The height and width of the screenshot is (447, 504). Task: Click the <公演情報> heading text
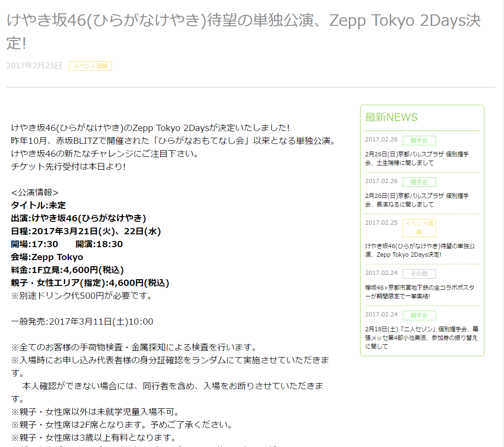tap(35, 193)
